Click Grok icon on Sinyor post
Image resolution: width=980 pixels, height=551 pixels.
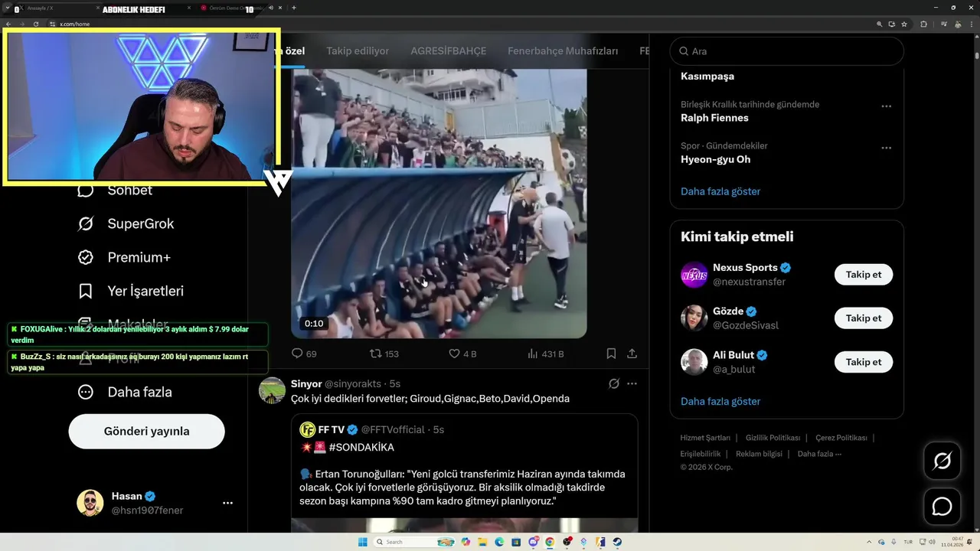[613, 383]
